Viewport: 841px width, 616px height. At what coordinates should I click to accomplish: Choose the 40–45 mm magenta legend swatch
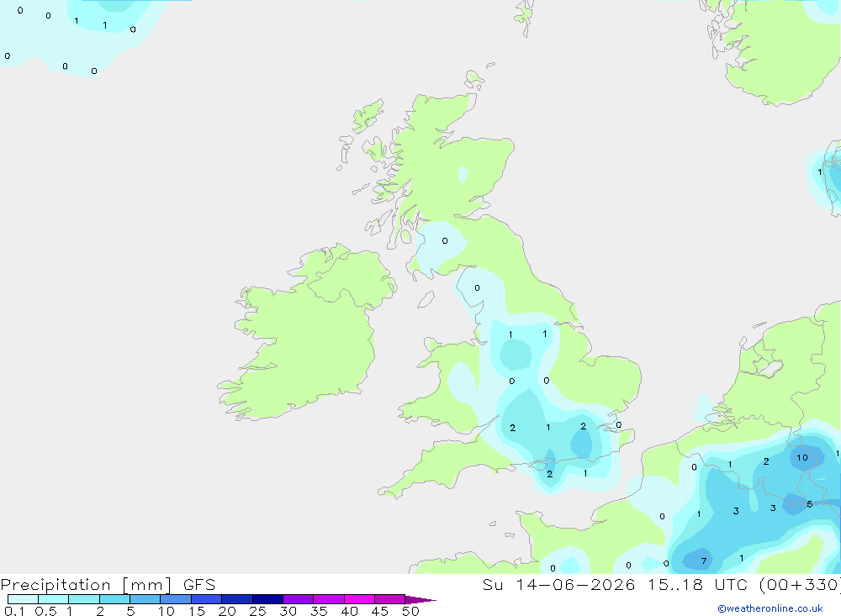[359, 599]
